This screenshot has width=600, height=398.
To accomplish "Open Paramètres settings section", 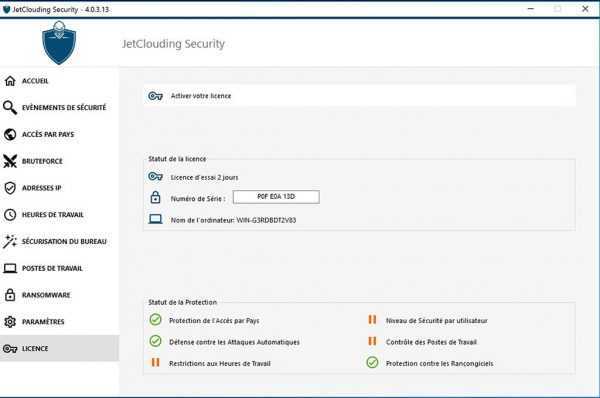I will coord(59,322).
